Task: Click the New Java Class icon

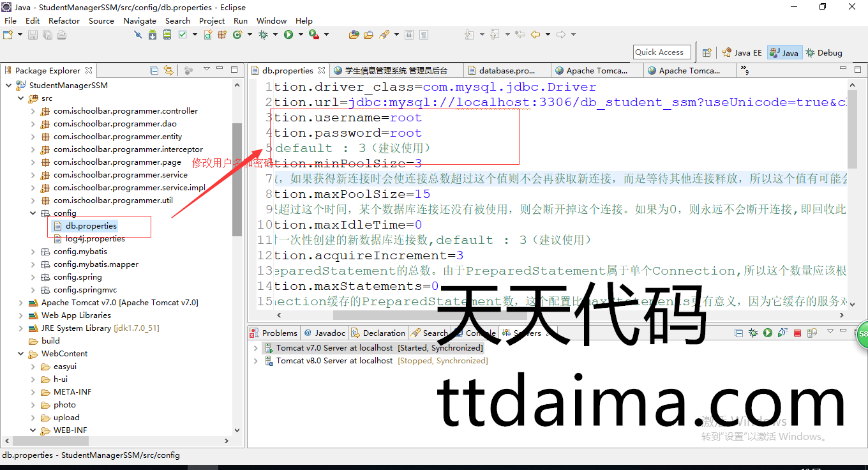Action: point(237,34)
